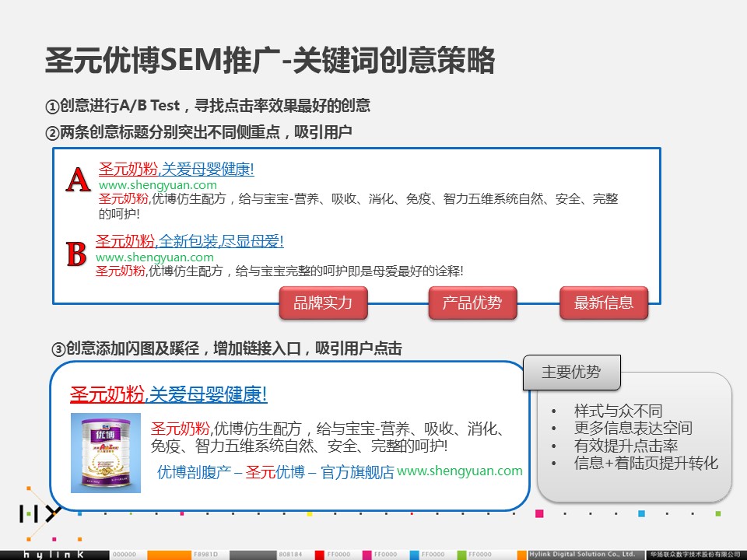
Task: Click the www.shengyuan.com URL under ad A
Action: point(157,185)
